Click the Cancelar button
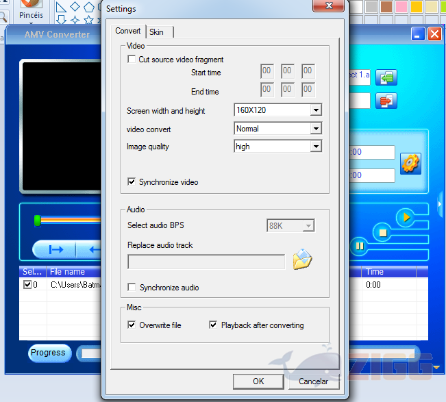446x402 pixels. pyautogui.click(x=314, y=381)
